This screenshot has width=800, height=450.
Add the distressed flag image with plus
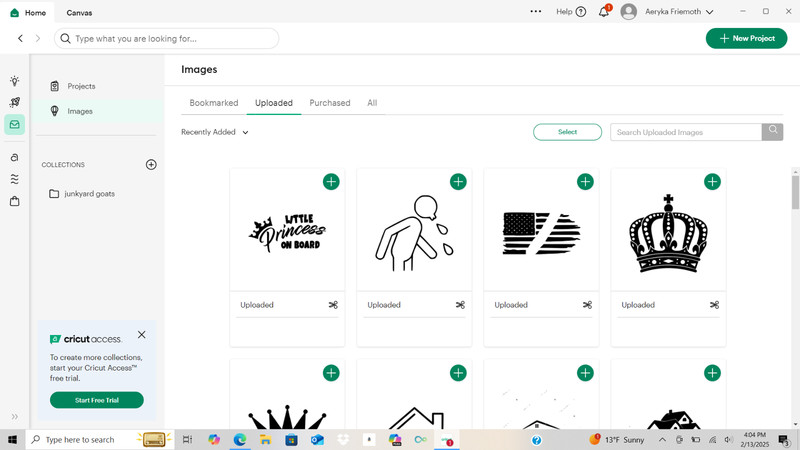(x=585, y=182)
